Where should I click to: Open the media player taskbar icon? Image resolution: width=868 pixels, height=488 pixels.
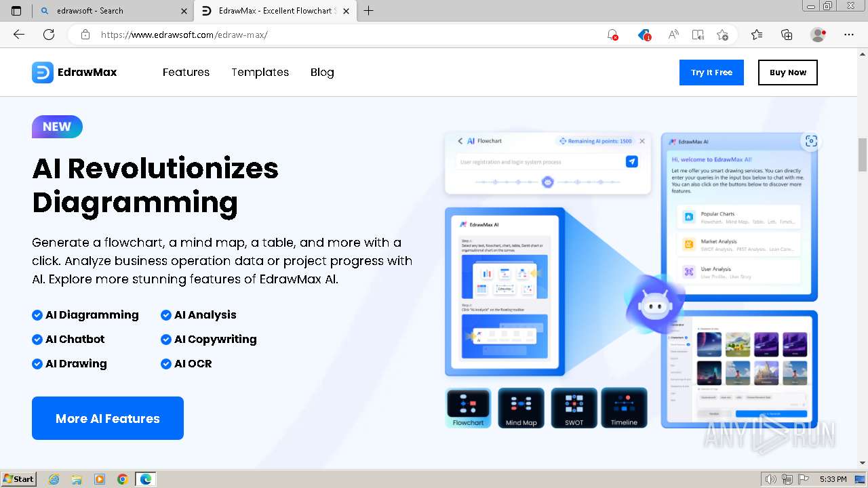pyautogui.click(x=100, y=479)
